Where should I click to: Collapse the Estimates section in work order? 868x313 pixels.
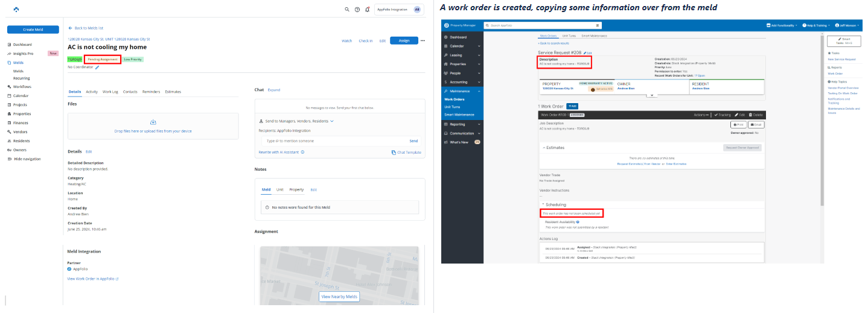click(x=545, y=147)
